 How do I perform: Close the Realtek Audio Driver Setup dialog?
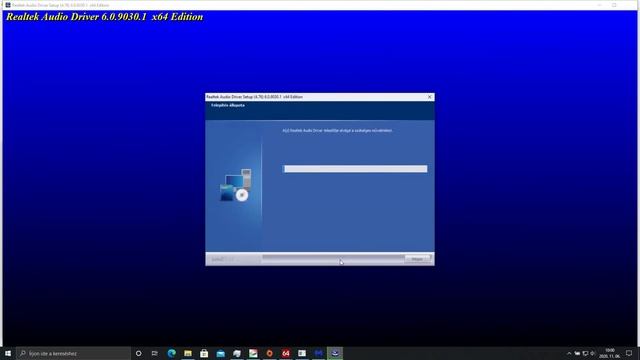coord(429,97)
